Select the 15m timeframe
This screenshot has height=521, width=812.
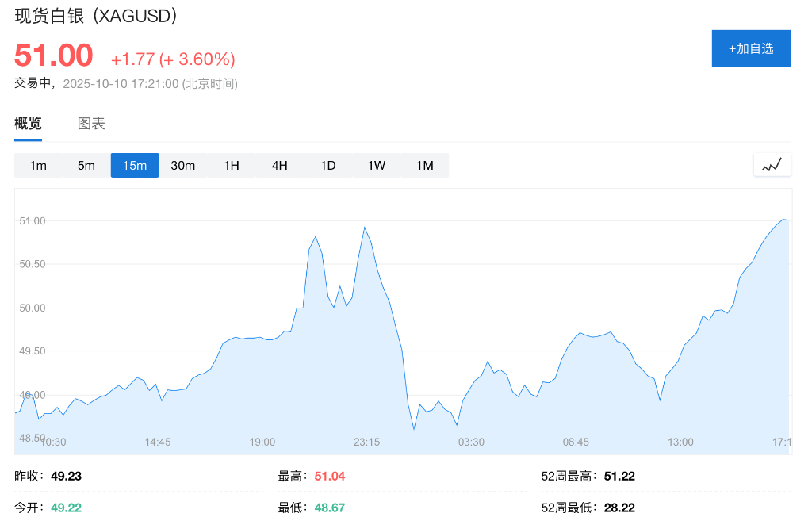pos(135,165)
